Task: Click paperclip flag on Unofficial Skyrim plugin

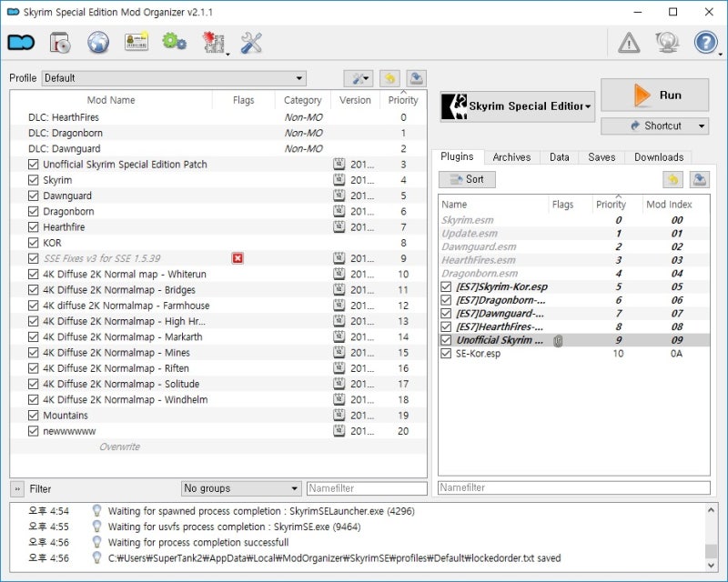Action: coord(558,341)
